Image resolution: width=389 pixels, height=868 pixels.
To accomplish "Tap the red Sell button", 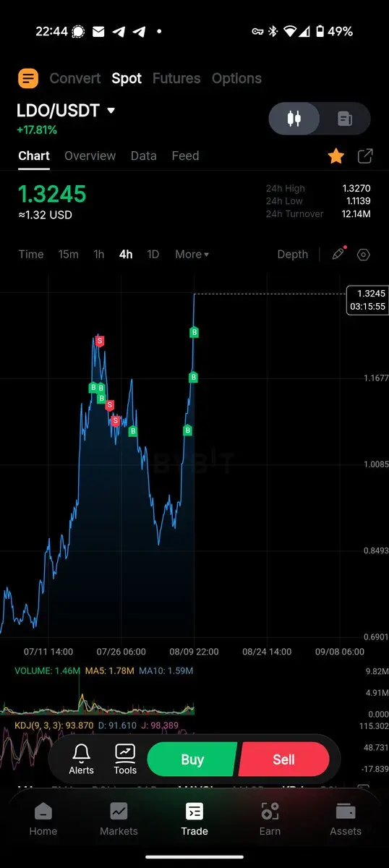I will point(283,759).
